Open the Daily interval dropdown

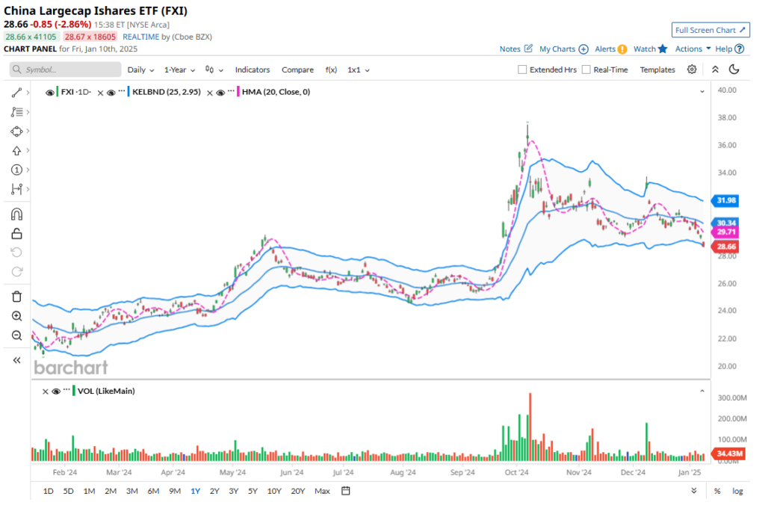tap(140, 69)
